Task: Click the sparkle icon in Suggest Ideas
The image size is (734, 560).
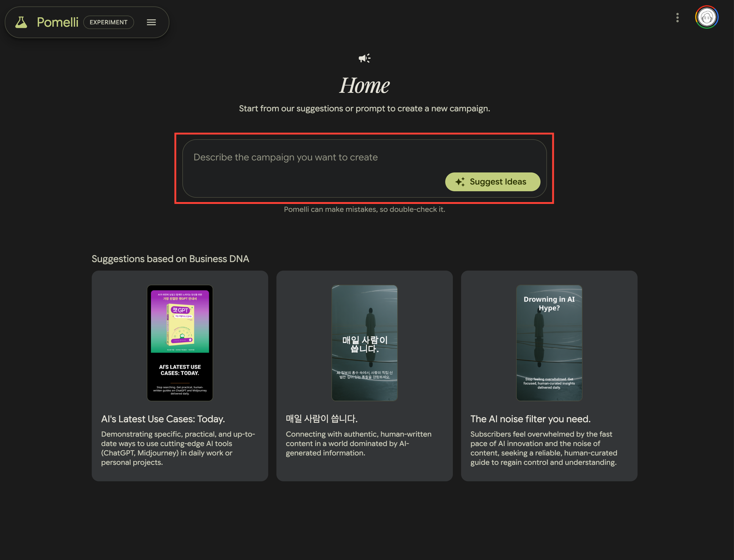Action: 460,182
